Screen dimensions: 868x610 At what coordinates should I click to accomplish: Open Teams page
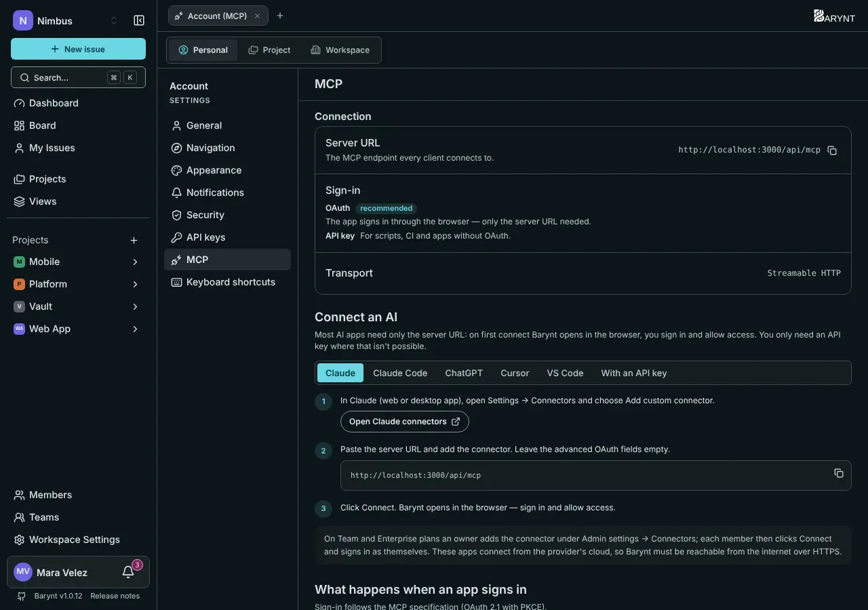coord(78,517)
